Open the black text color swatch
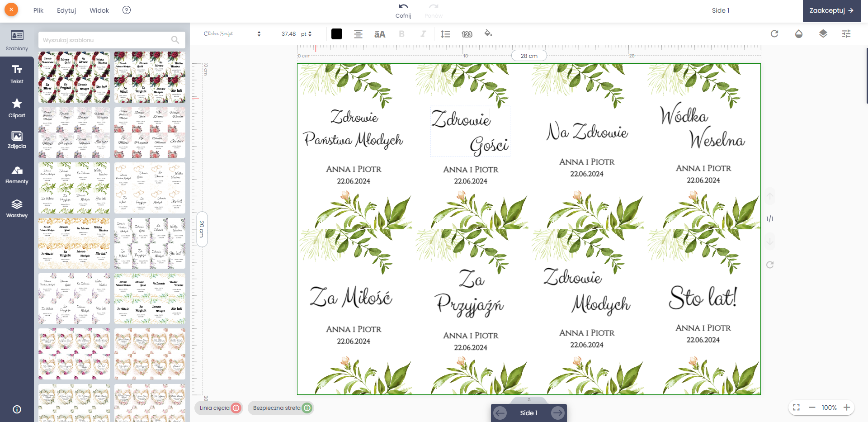 (337, 34)
